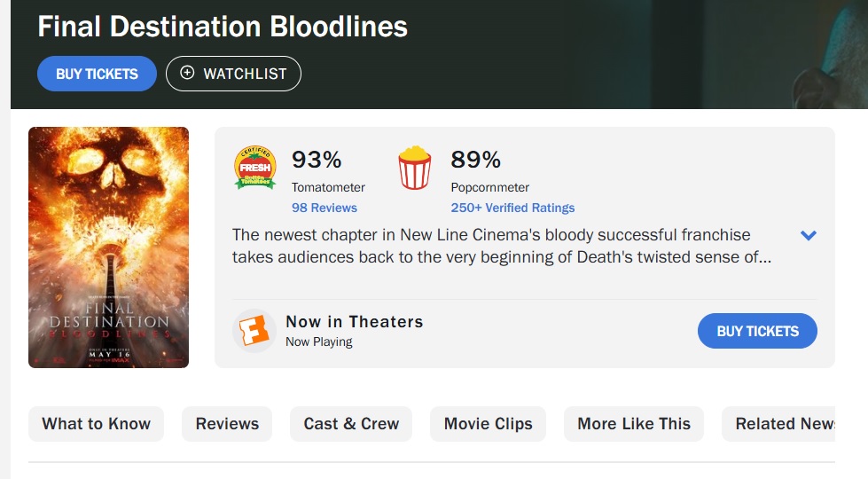868x479 pixels.
Task: Click the Popcornmeter popcorn bucket icon
Action: (x=414, y=169)
